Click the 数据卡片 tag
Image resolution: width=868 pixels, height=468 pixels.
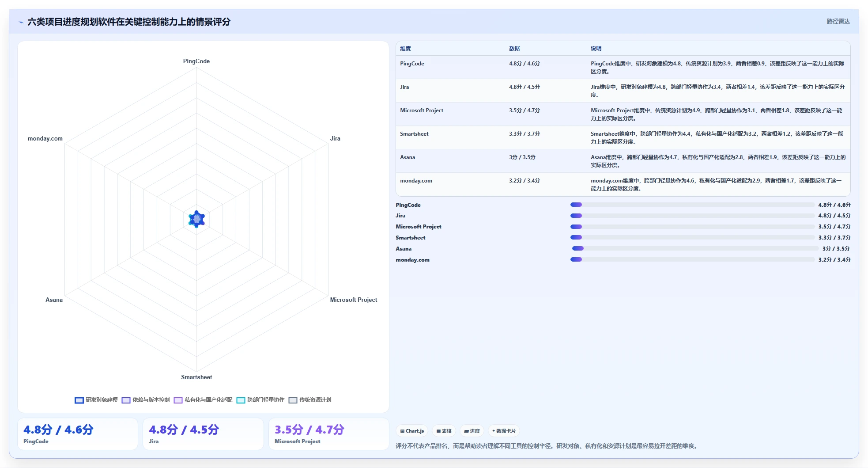coord(504,431)
